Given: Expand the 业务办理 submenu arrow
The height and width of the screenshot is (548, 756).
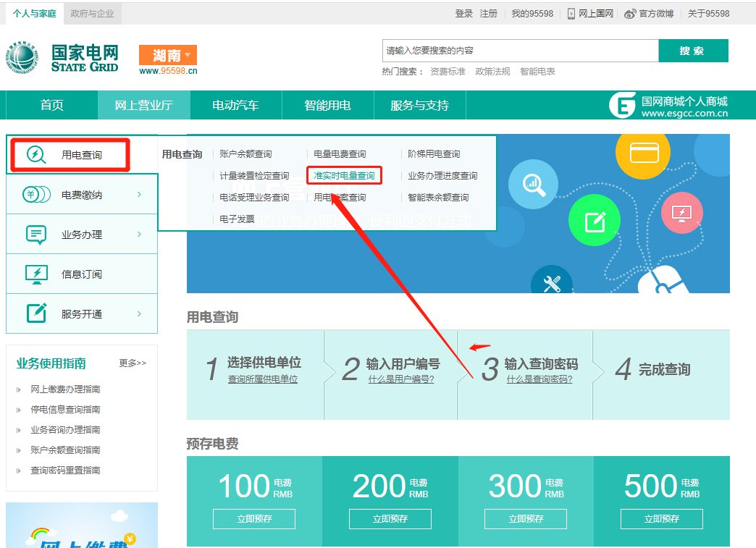Looking at the screenshot, I should (x=139, y=234).
